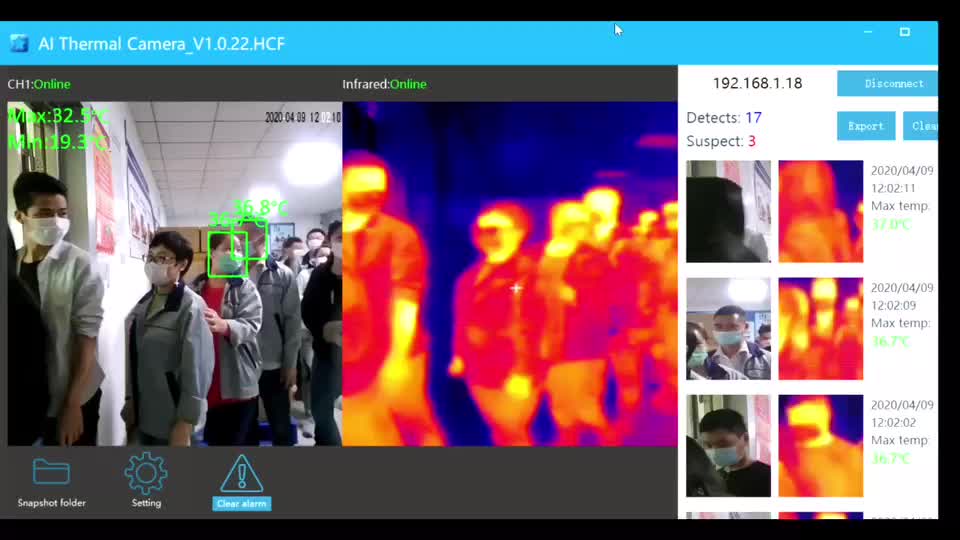
Task: Open the Setting gear icon
Action: tap(146, 473)
